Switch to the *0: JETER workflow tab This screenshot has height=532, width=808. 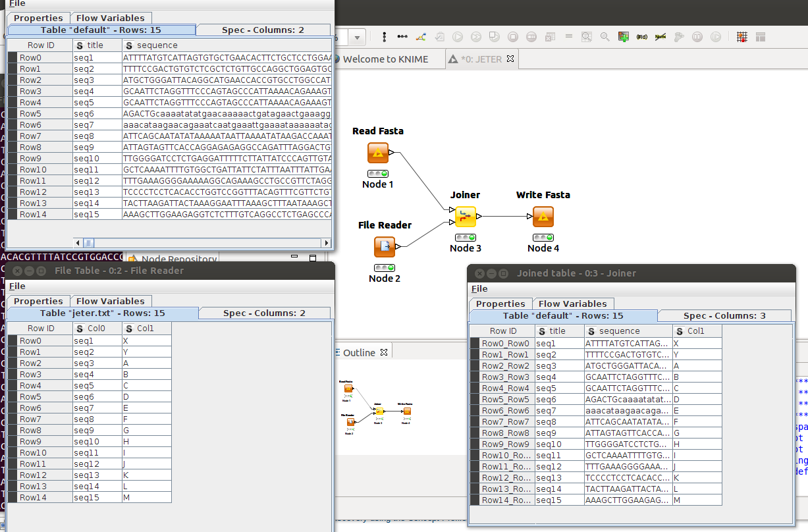480,59
